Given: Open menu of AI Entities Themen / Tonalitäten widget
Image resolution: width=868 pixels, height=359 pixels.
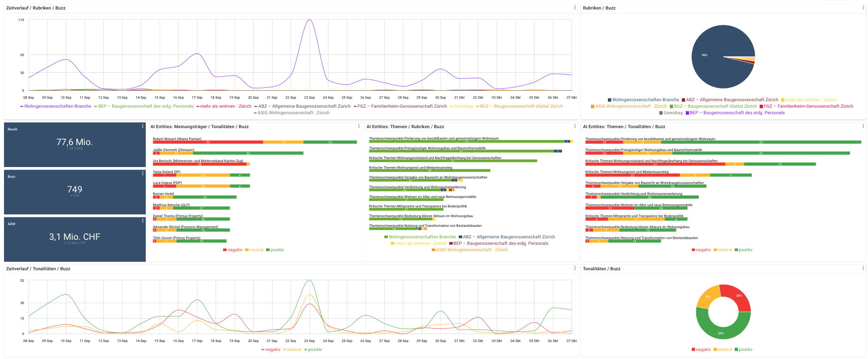Looking at the screenshot, I should coord(863,126).
